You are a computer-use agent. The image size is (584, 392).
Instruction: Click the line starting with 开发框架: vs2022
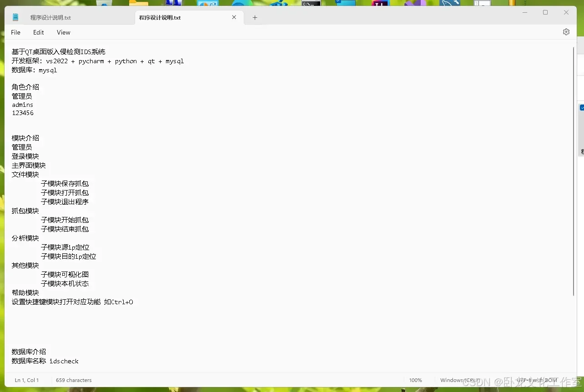[x=98, y=61]
